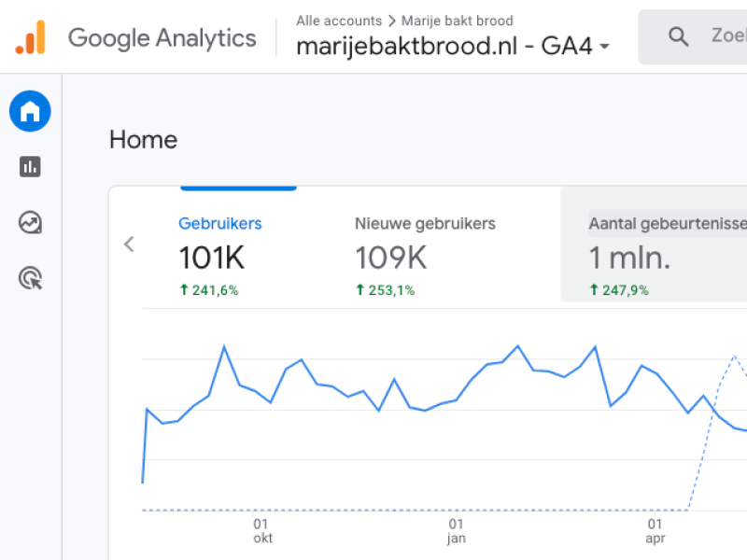This screenshot has height=560, width=747.
Task: Collapse the metrics carousel with the left chevron
Action: (129, 245)
